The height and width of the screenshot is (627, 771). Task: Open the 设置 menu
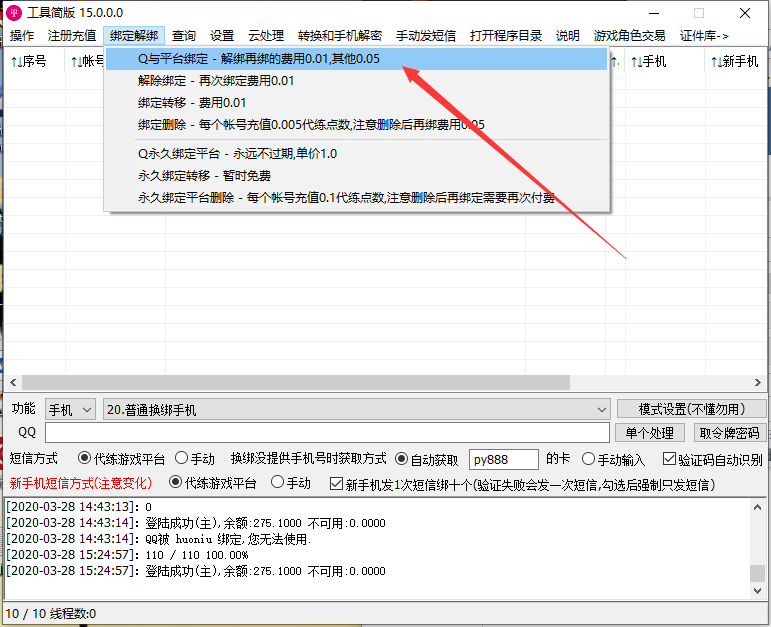tap(222, 35)
